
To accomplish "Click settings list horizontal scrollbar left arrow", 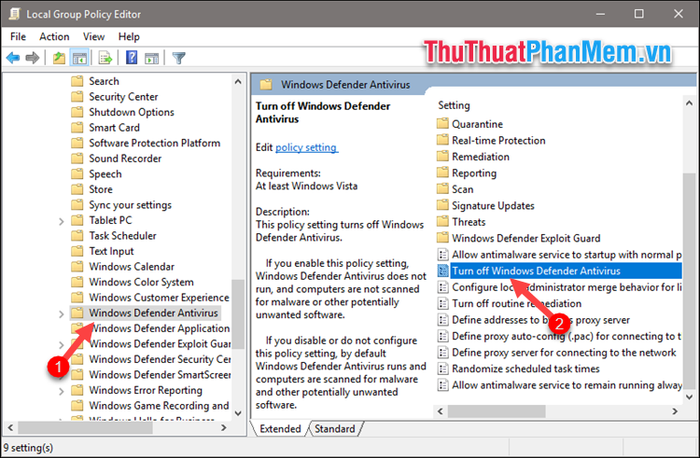I will coord(441,411).
